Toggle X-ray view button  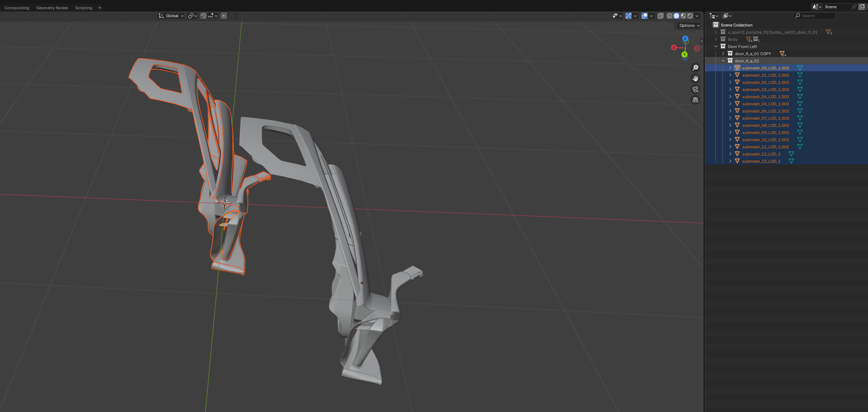click(661, 16)
